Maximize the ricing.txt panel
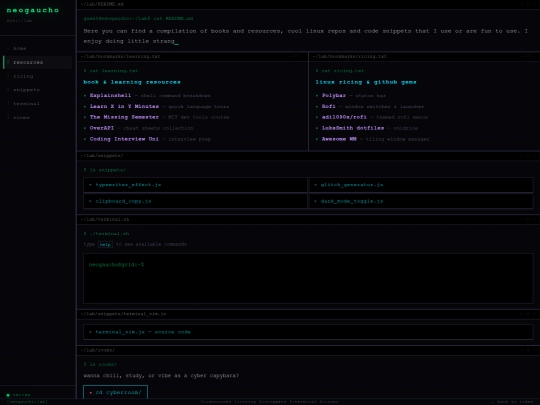 tap(528, 56)
